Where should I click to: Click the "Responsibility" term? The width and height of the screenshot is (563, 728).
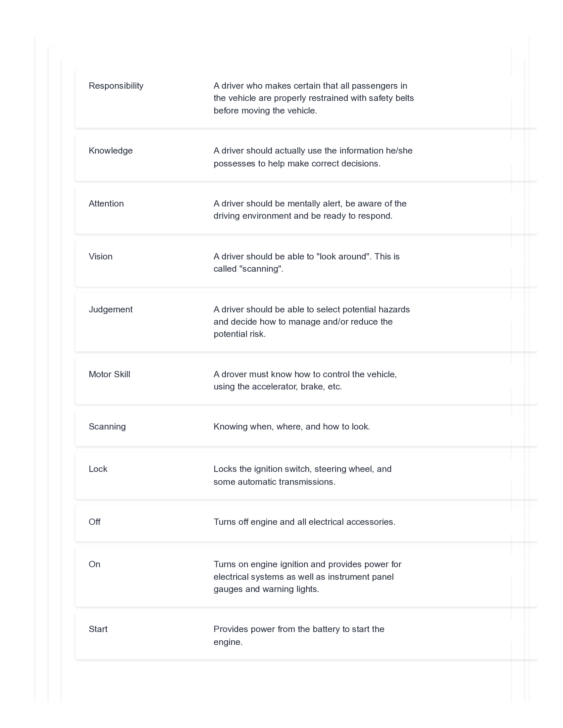(x=116, y=86)
